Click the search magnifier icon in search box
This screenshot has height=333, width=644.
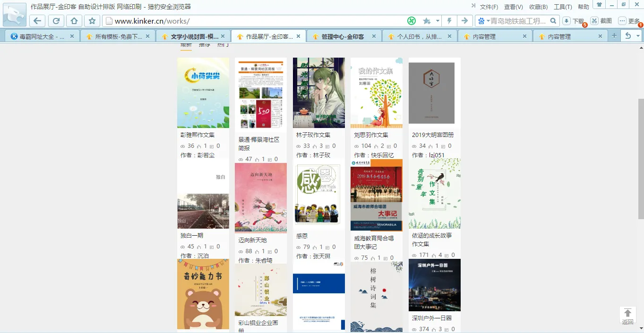[x=554, y=21]
